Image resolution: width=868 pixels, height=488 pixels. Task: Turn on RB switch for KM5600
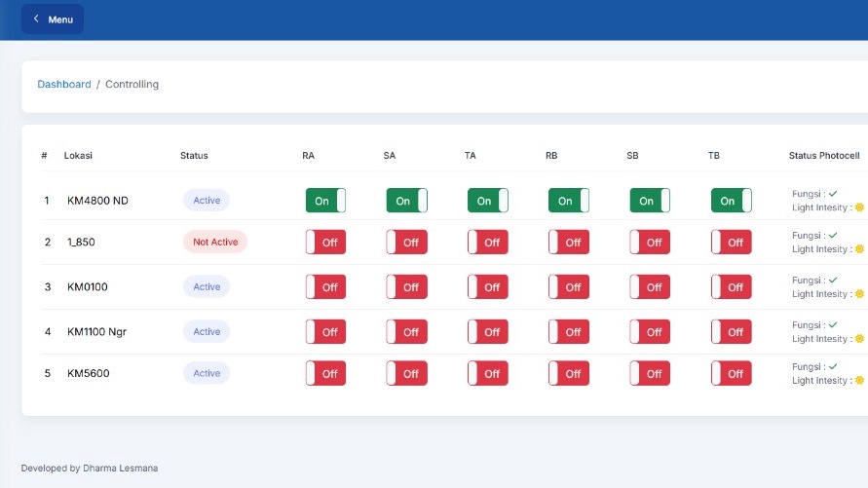point(569,373)
